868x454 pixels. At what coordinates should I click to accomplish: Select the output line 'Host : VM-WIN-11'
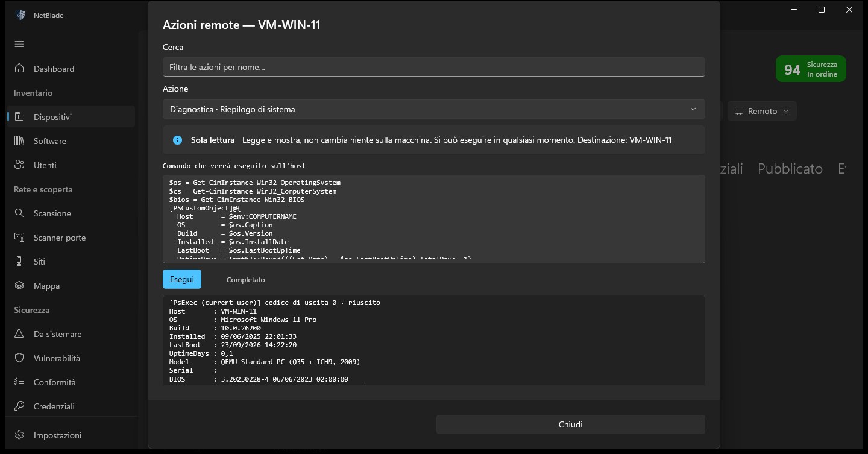point(213,311)
